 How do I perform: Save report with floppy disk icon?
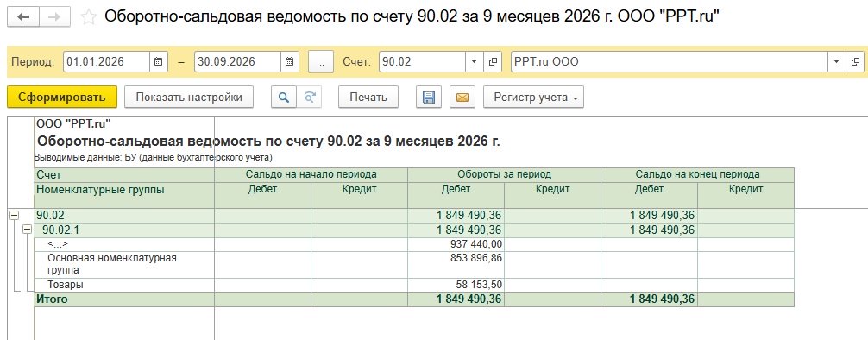coord(429,97)
